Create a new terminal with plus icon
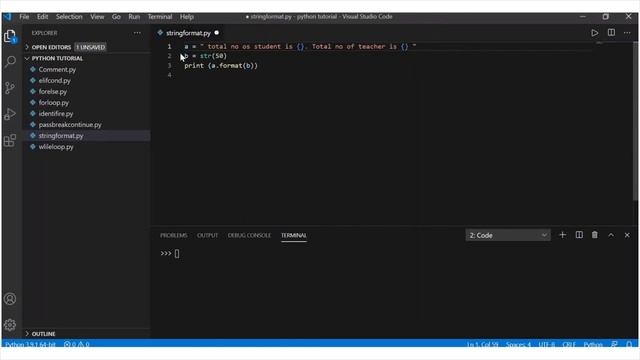Image resolution: width=640 pixels, height=360 pixels. (x=562, y=235)
